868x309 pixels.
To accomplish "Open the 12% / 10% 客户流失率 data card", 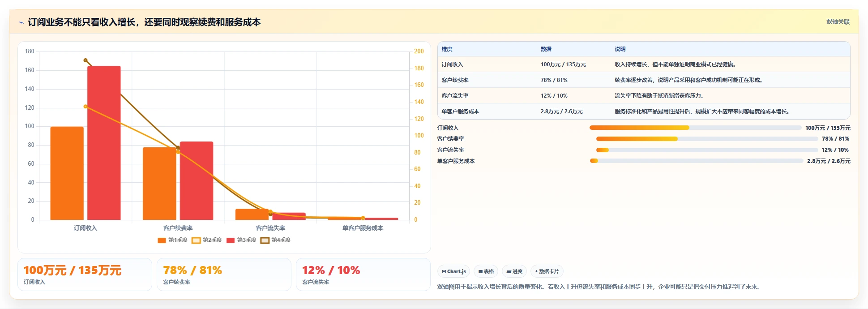I will pos(363,275).
